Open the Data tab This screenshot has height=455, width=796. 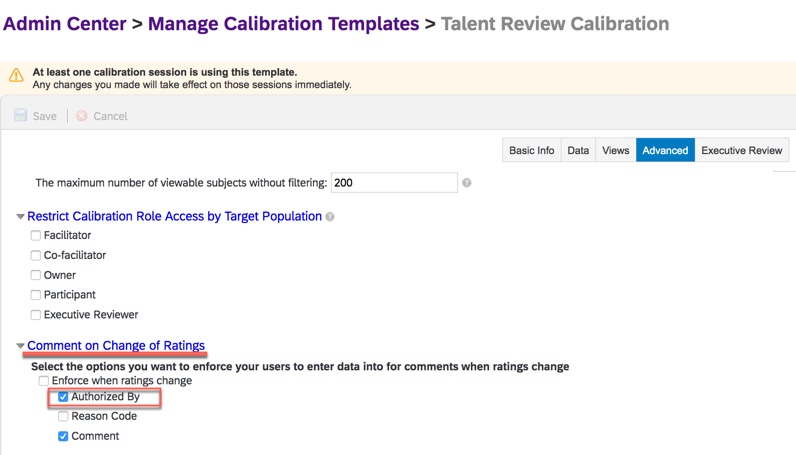tap(578, 150)
